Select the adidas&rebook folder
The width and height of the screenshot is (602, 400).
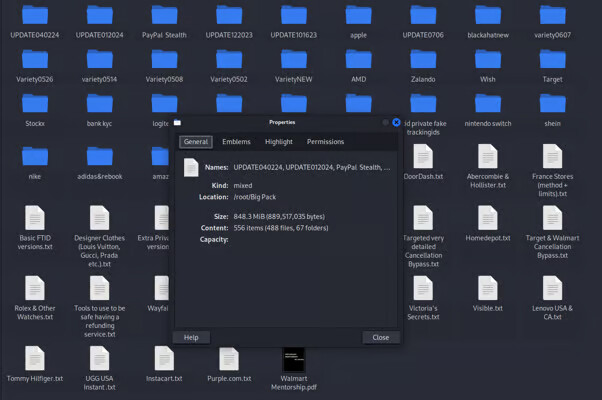click(100, 157)
